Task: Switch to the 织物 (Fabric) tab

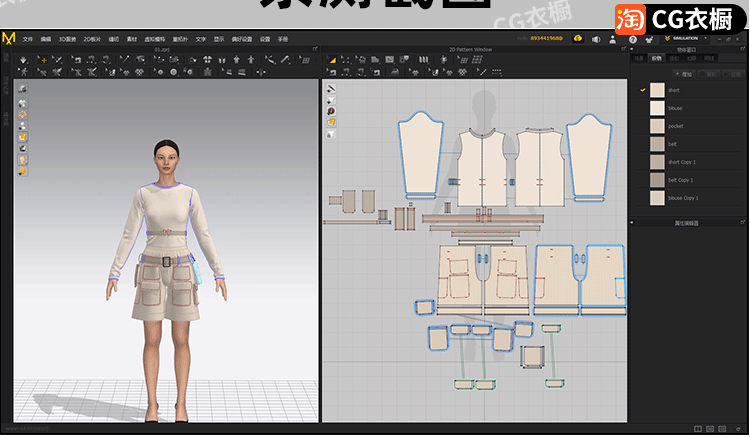Action: click(x=655, y=59)
